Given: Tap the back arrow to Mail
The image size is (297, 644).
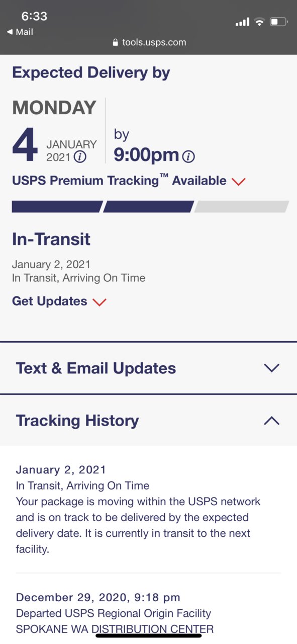Looking at the screenshot, I should click(10, 32).
